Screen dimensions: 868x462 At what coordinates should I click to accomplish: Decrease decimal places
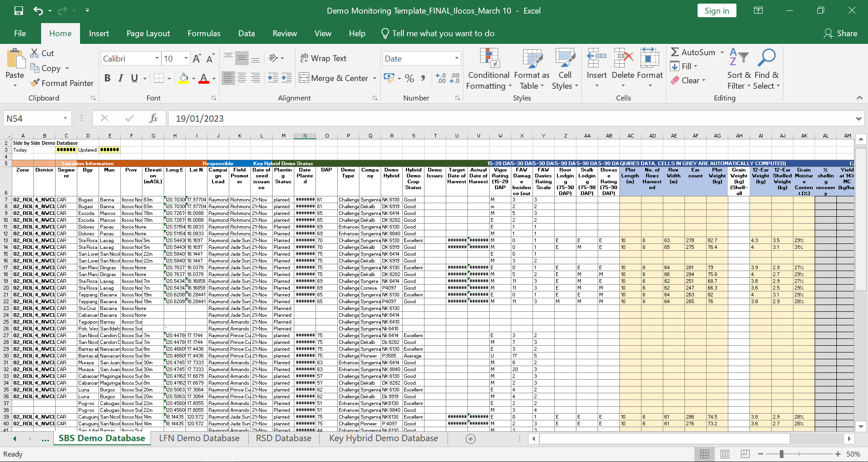(x=455, y=78)
